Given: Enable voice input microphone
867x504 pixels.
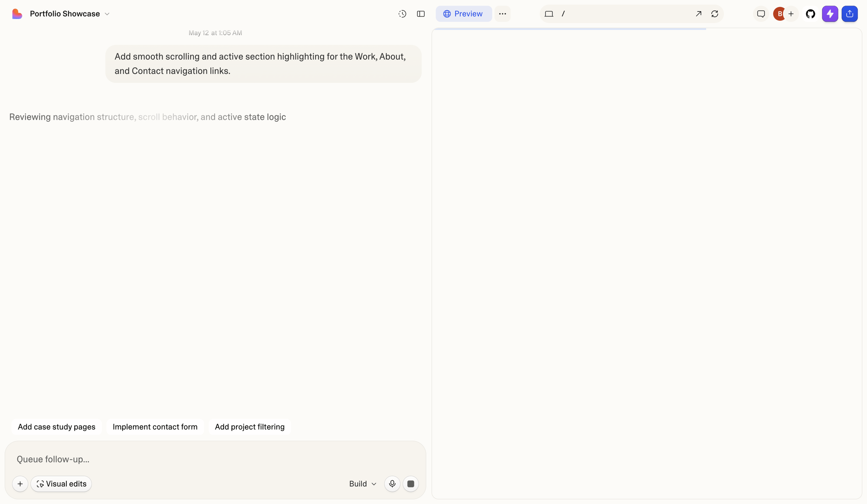Looking at the screenshot, I should [x=392, y=484].
